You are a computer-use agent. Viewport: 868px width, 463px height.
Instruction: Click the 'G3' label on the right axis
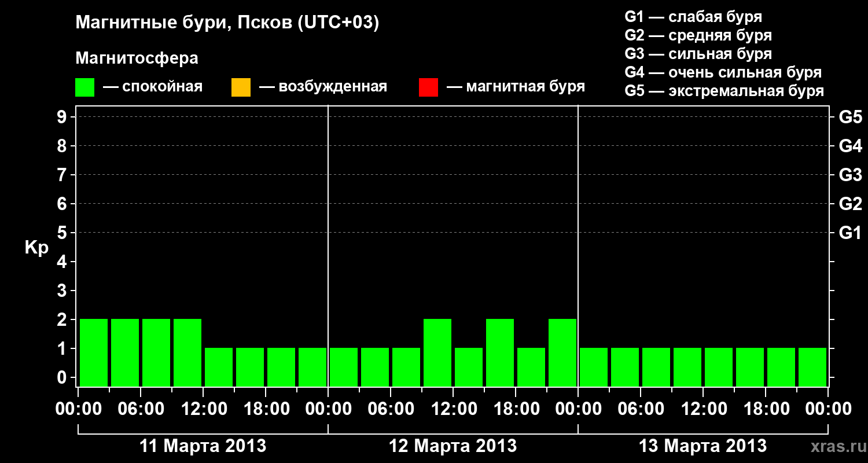(x=850, y=175)
